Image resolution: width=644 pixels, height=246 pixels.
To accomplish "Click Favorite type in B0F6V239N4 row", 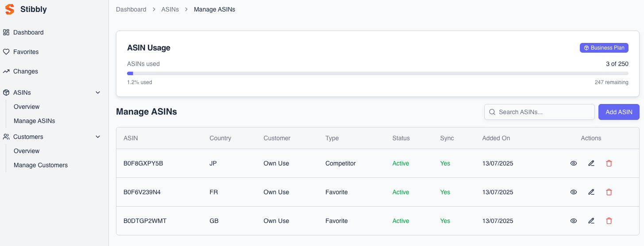I will [x=336, y=192].
